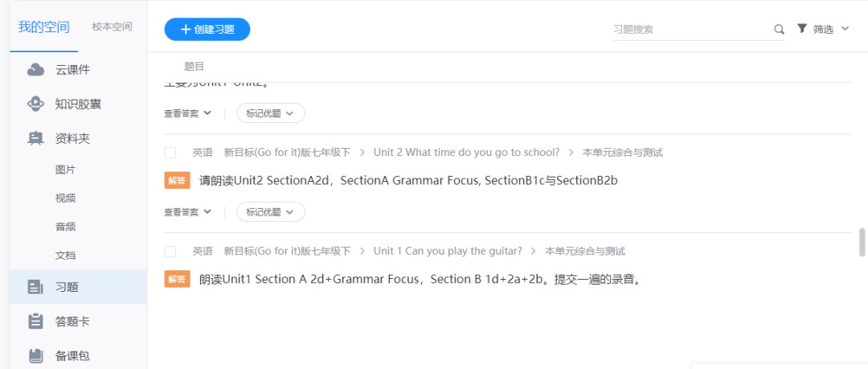The width and height of the screenshot is (868, 369).
Task: Click the vertical scrollbar thumb
Action: [862, 241]
